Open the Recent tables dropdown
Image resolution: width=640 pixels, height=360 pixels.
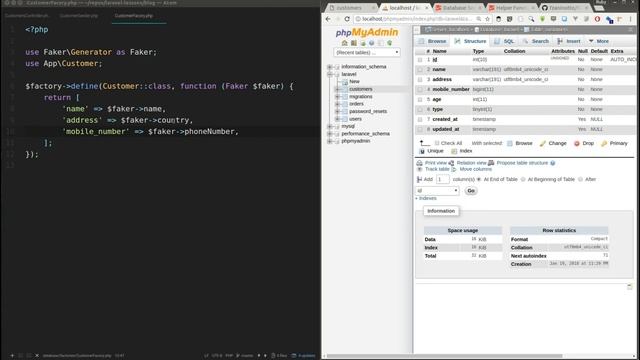pyautogui.click(x=367, y=52)
